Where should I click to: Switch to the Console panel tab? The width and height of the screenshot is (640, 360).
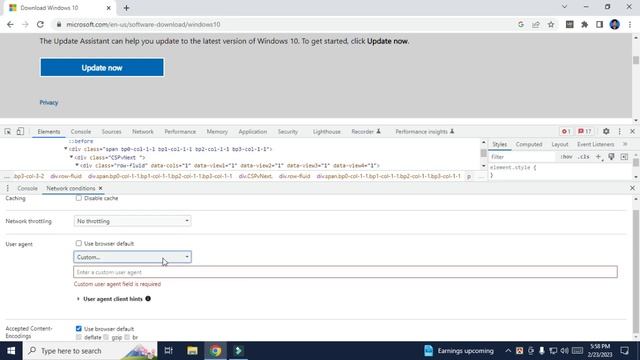pos(81,131)
